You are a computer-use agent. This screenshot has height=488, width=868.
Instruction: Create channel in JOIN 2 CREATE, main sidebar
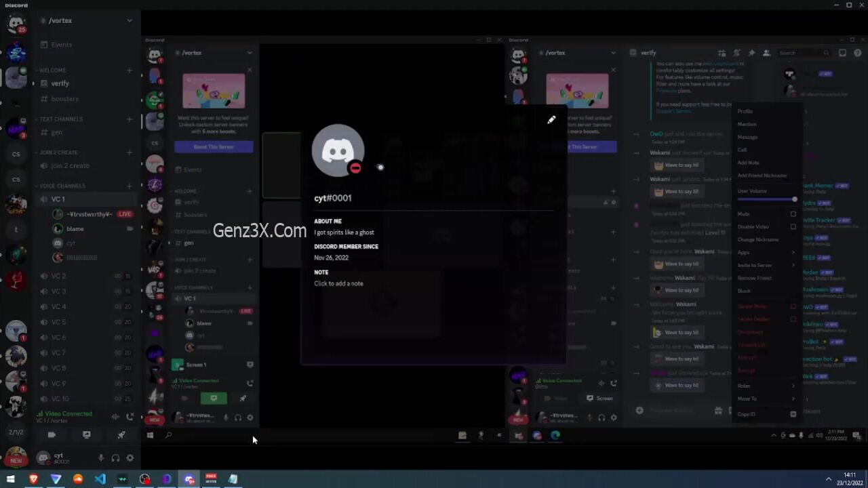130,152
